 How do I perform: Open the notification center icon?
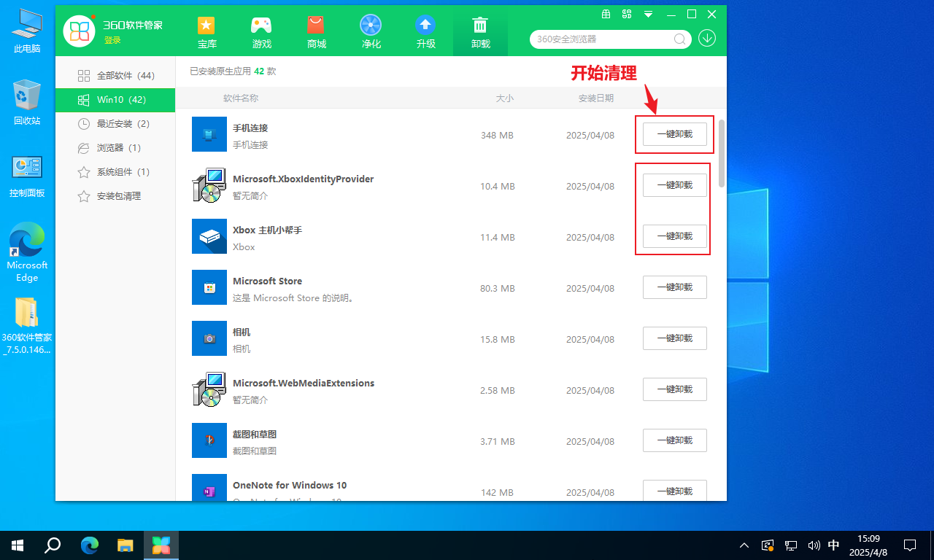pyautogui.click(x=910, y=545)
